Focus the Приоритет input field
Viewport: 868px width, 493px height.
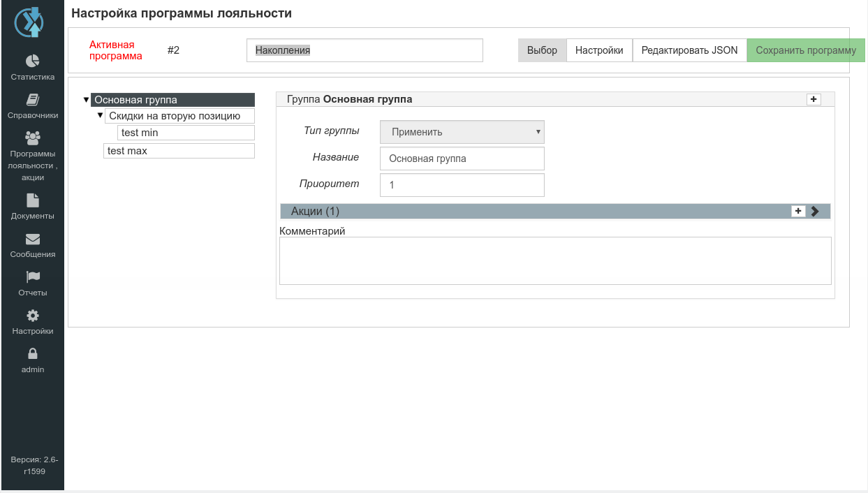tap(462, 185)
